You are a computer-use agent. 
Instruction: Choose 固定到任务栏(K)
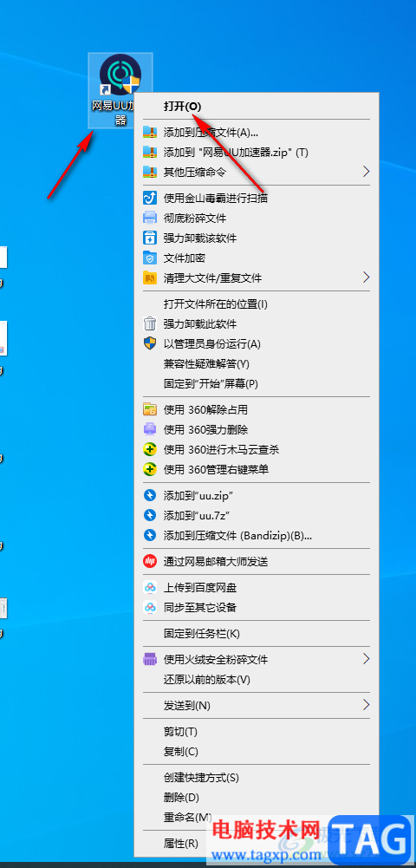[x=257, y=633]
